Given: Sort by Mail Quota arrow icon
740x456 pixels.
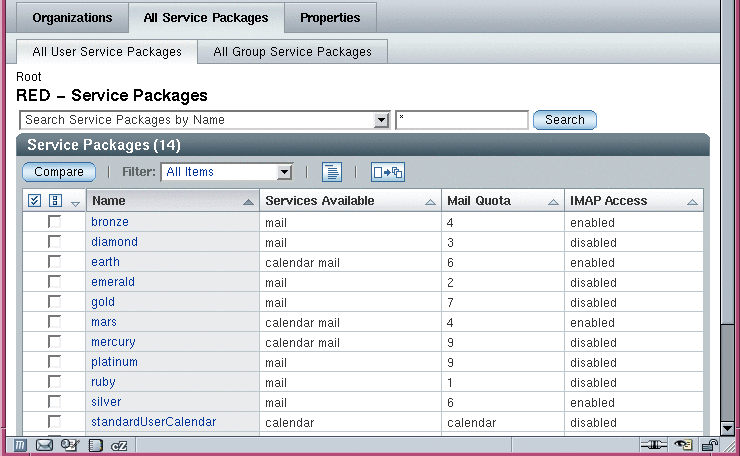Looking at the screenshot, I should click(553, 202).
